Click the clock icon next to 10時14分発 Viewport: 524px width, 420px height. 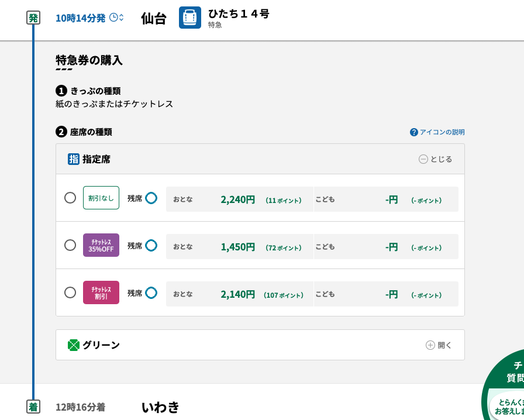point(113,18)
